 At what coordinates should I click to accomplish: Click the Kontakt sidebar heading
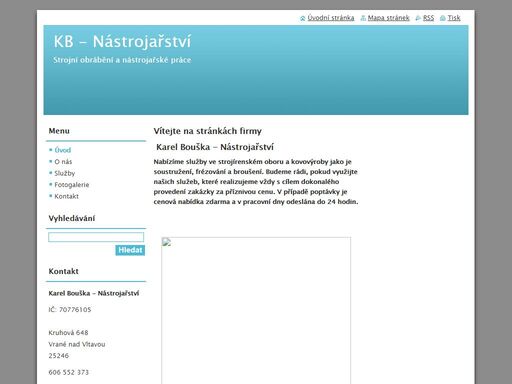[63, 271]
